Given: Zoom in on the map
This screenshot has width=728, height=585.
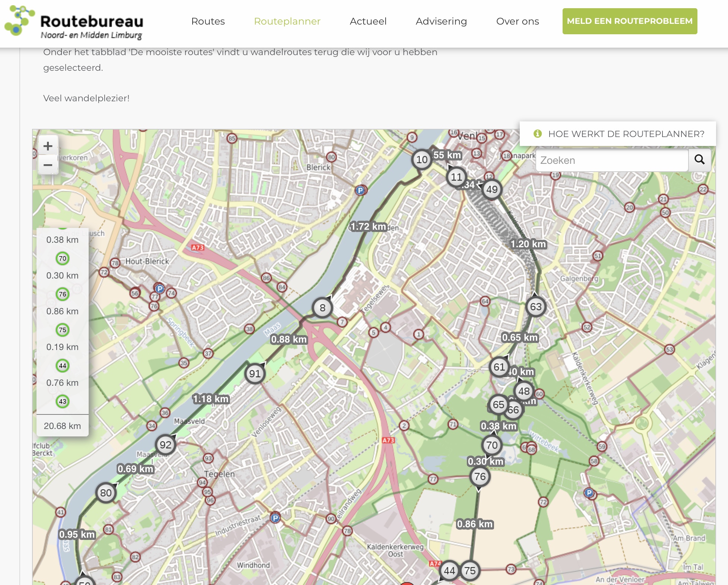Looking at the screenshot, I should (48, 146).
